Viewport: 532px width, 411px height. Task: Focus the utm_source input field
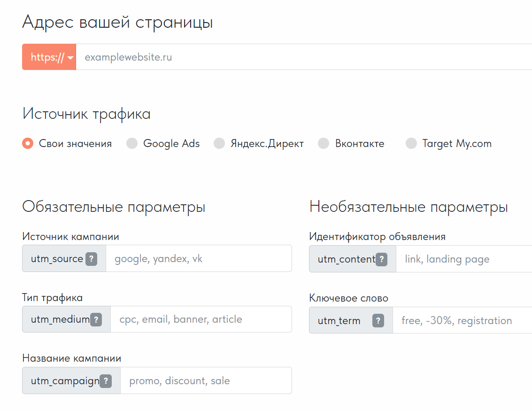[x=198, y=259]
